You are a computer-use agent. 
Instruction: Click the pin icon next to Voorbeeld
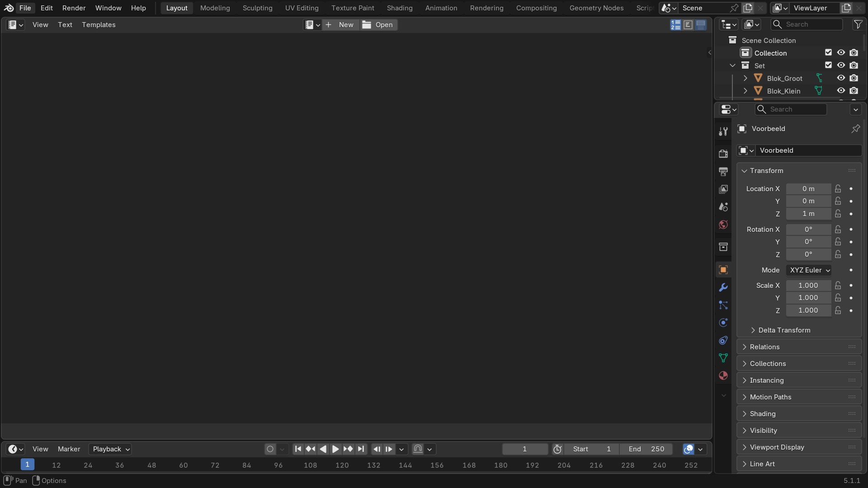[x=855, y=129]
